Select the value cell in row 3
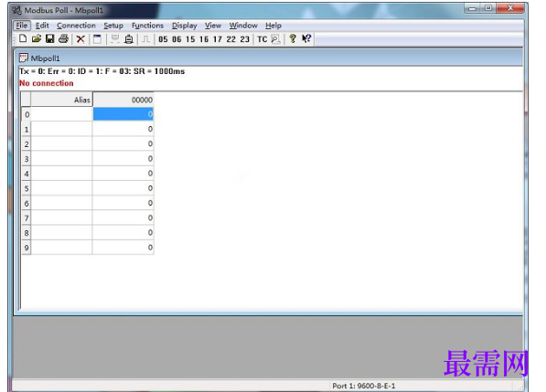This screenshot has height=392, width=546. tap(123, 159)
